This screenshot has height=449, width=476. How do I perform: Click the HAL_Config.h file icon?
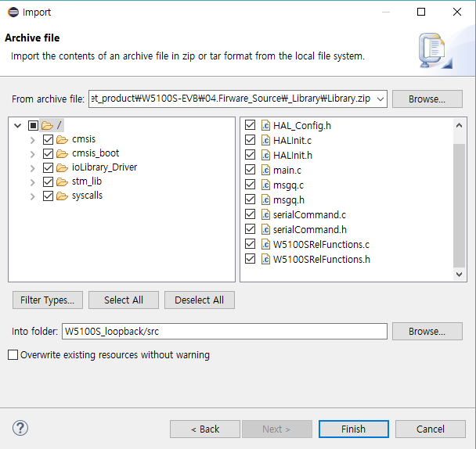[x=265, y=125]
